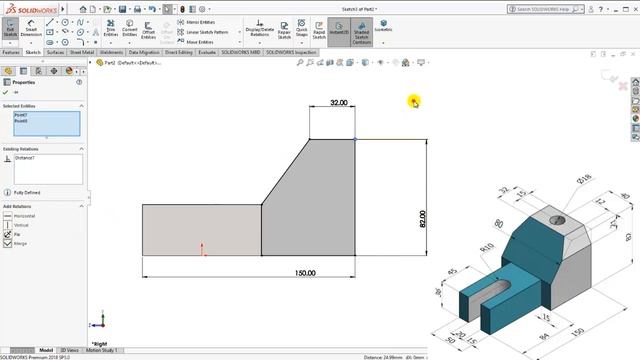Open the dropdown under Quick Snaps
The image size is (640, 360).
point(302,43)
